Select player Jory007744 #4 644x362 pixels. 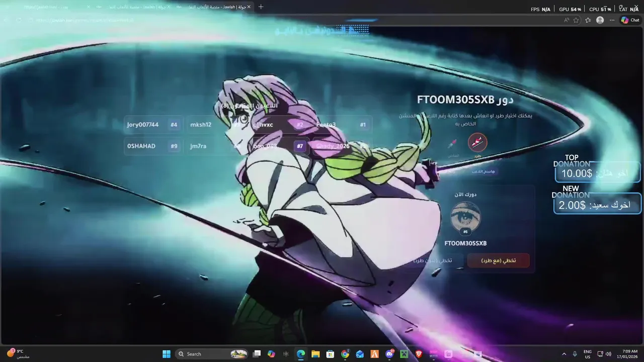pyautogui.click(x=152, y=125)
